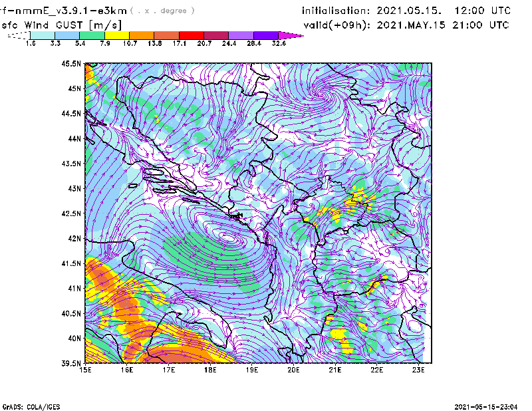Screen dimensions: 532x411
Task: Select the "39.5N" latitude label
Action: [71, 363]
